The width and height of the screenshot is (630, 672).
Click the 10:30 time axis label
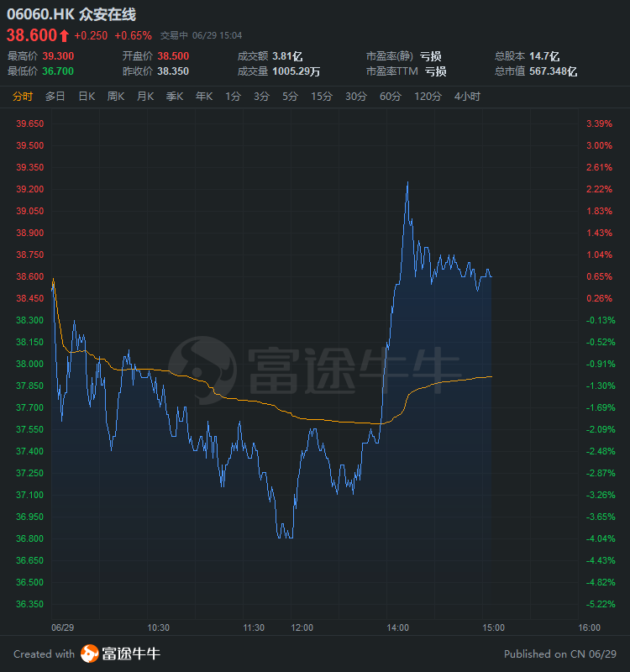(158, 627)
